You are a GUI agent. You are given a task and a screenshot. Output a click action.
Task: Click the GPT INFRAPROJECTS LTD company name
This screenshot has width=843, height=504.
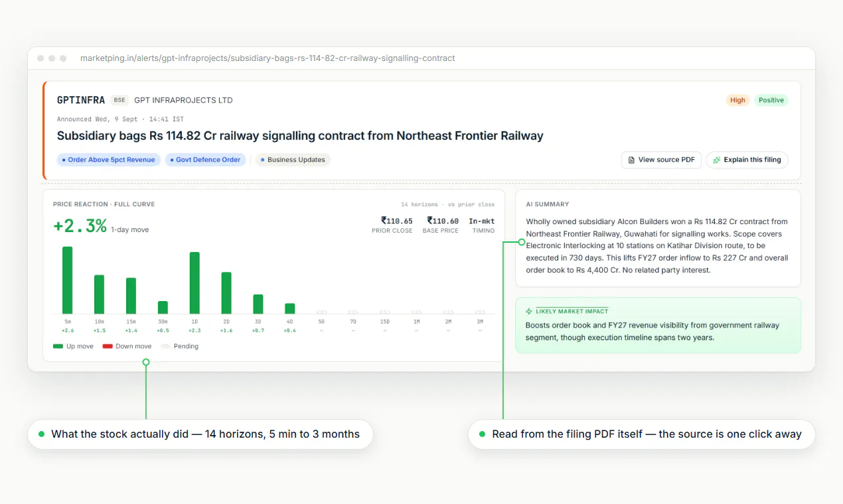(183, 100)
